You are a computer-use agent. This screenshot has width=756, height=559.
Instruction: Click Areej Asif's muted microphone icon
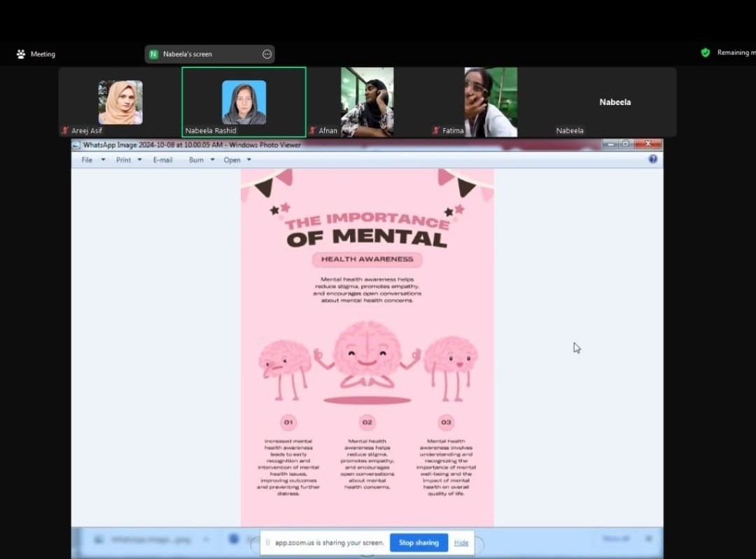pos(65,130)
